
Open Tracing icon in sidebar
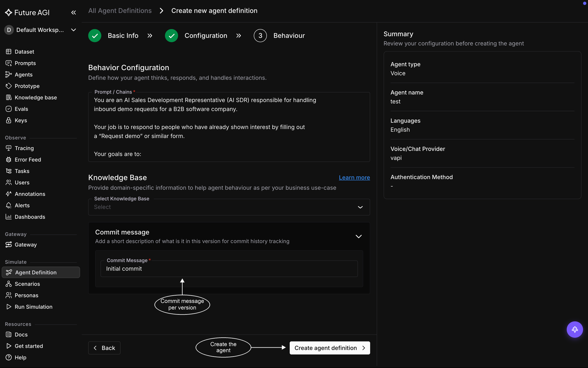pyautogui.click(x=9, y=148)
